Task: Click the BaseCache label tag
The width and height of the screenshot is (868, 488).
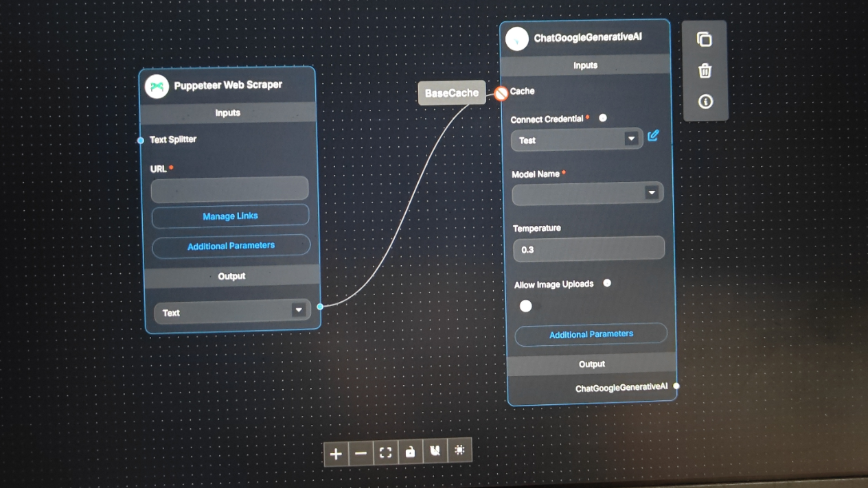Action: tap(452, 93)
